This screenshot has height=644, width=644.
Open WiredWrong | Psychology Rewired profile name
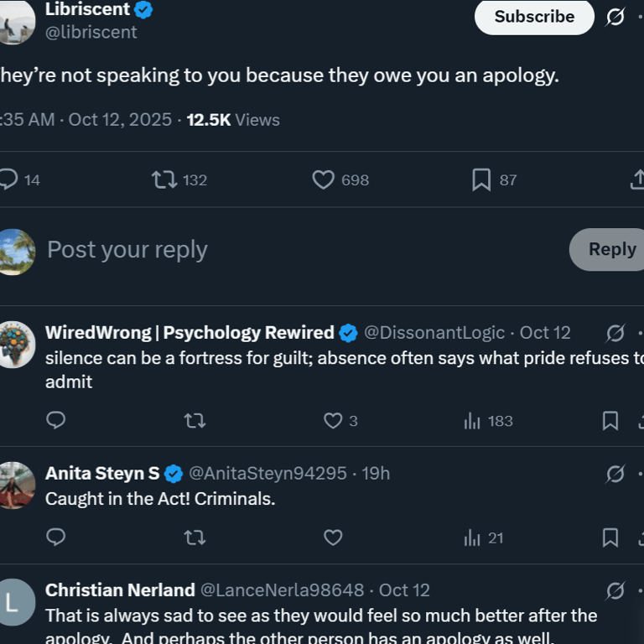(190, 333)
